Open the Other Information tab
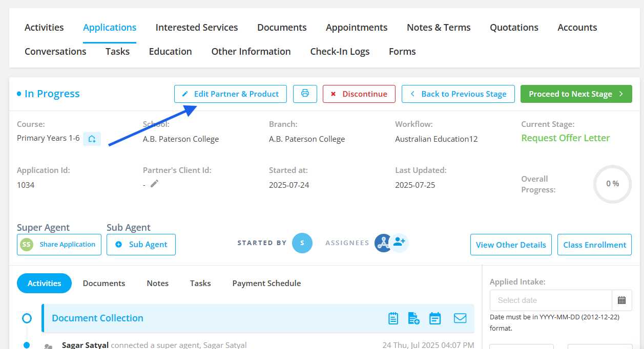Screen dimensions: 644x349 tap(251, 52)
